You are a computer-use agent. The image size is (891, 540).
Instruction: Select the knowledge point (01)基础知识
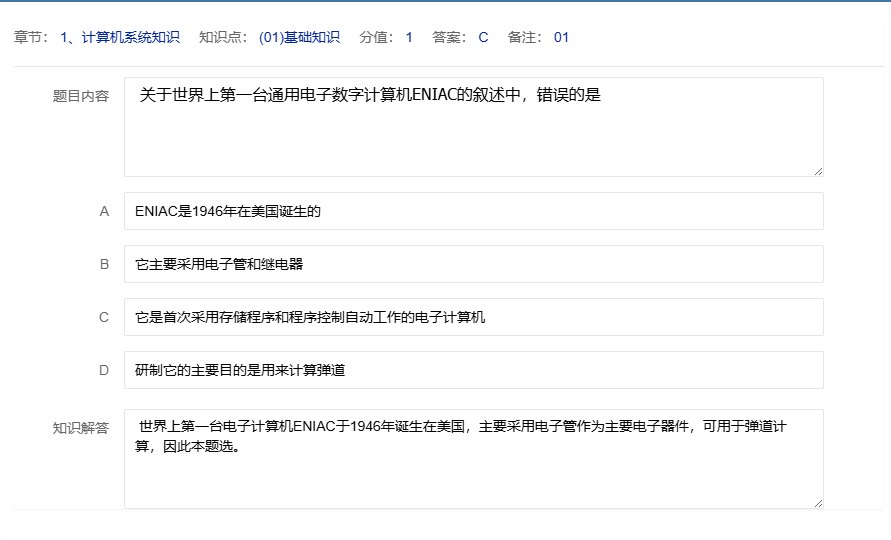click(x=299, y=38)
